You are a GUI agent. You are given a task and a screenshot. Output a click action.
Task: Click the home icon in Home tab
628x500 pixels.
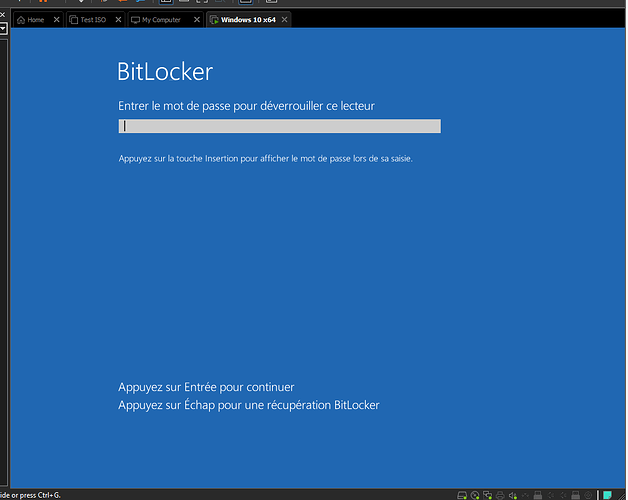[21, 20]
